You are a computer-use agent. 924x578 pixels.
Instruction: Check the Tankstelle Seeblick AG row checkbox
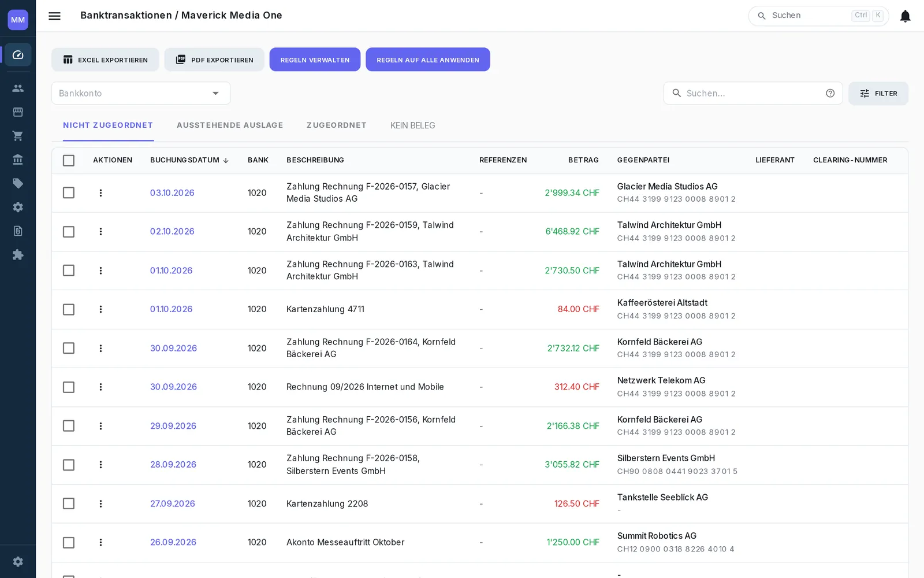(x=69, y=503)
